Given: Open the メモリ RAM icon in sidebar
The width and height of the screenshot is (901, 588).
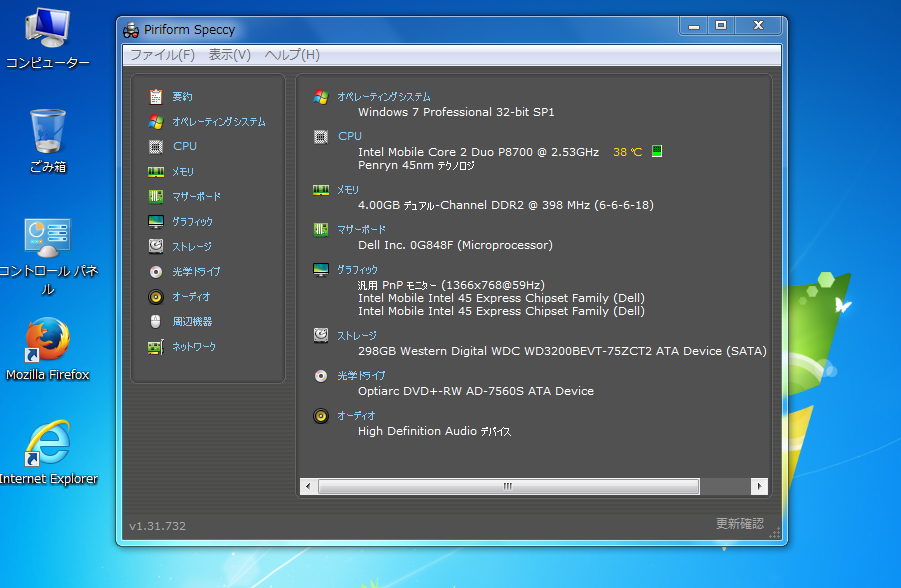Looking at the screenshot, I should tap(156, 171).
